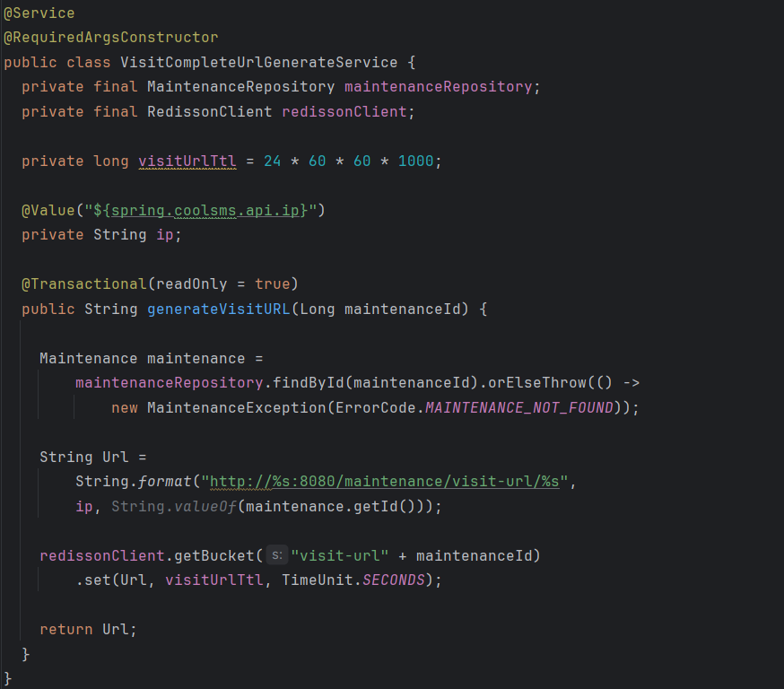Click the RedissonClient type name
The width and height of the screenshot is (784, 689).
click(x=210, y=111)
